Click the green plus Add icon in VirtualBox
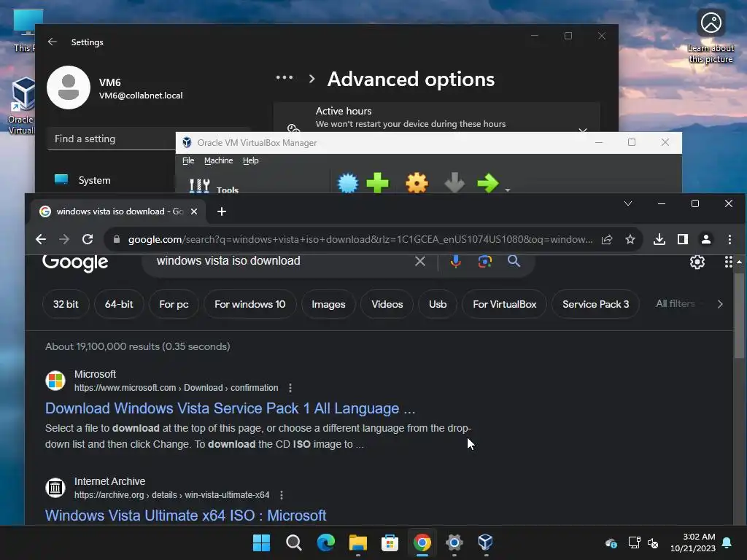The height and width of the screenshot is (560, 747). click(377, 183)
